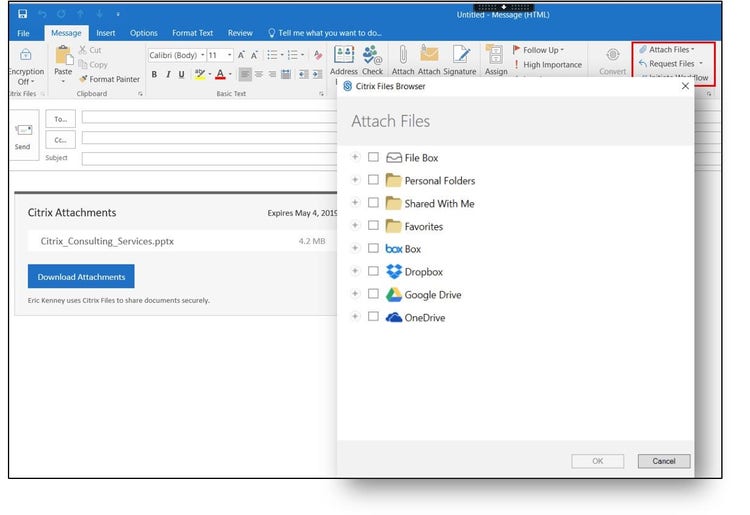Click the Paste clipboard icon
Image resolution: width=750 pixels, height=515 pixels.
[63, 55]
